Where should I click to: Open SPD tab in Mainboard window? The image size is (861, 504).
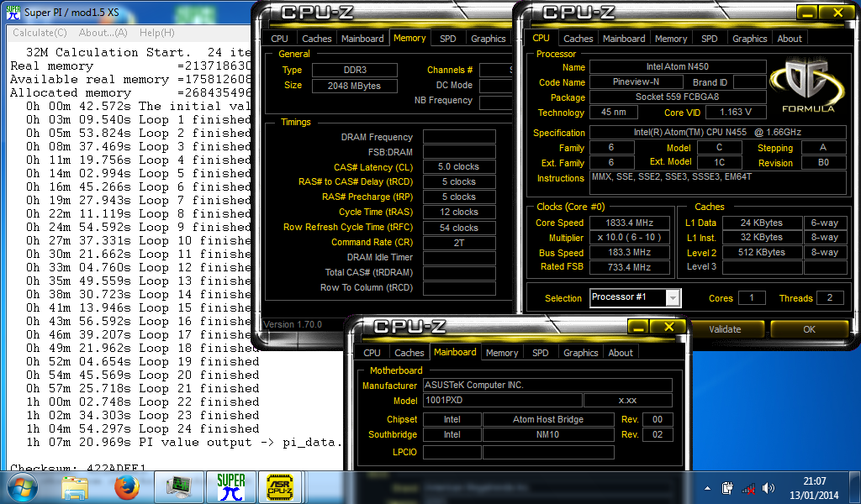click(x=541, y=353)
